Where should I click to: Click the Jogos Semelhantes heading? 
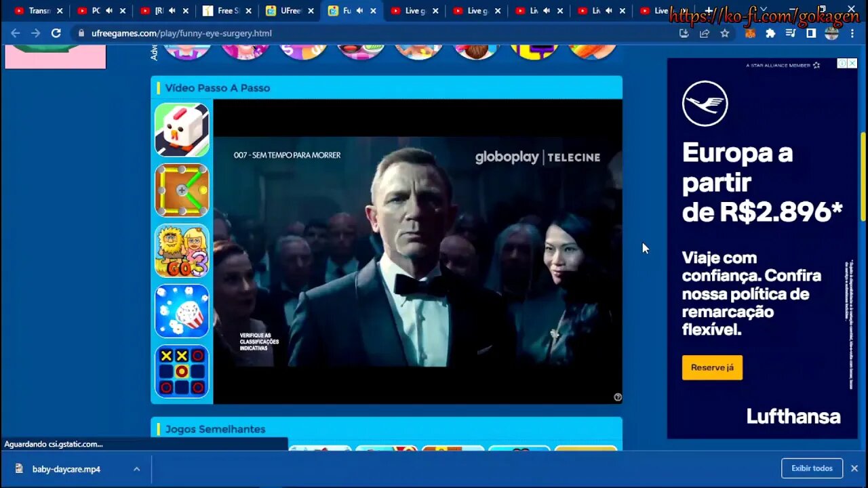coord(216,429)
